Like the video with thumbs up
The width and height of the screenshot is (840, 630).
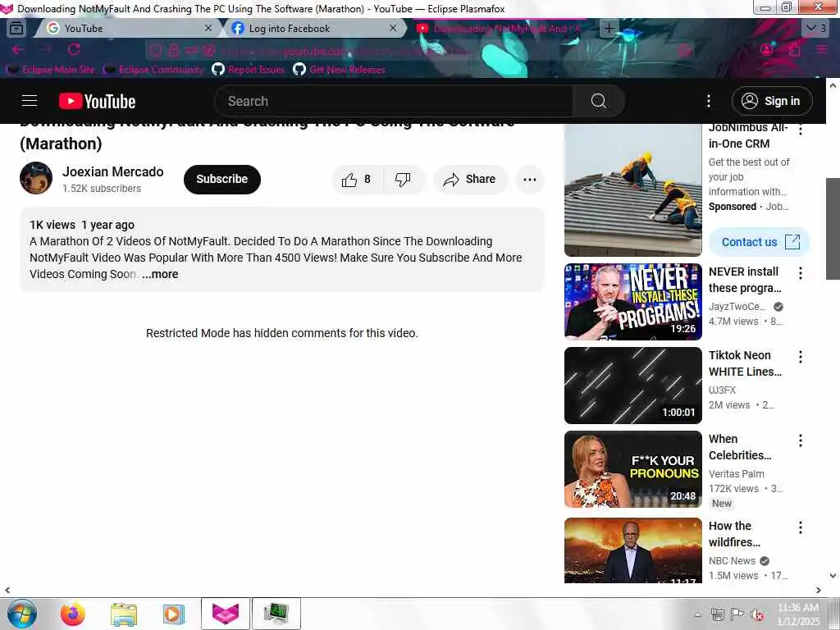click(x=357, y=180)
